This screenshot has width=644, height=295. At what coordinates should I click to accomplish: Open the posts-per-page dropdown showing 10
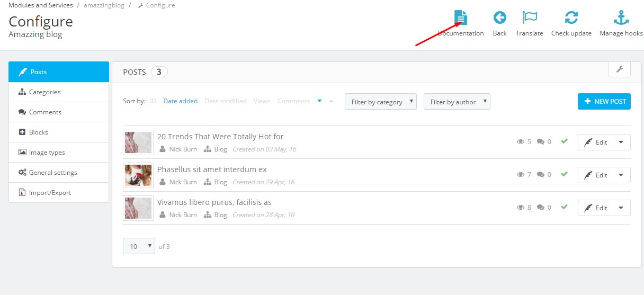coord(139,246)
